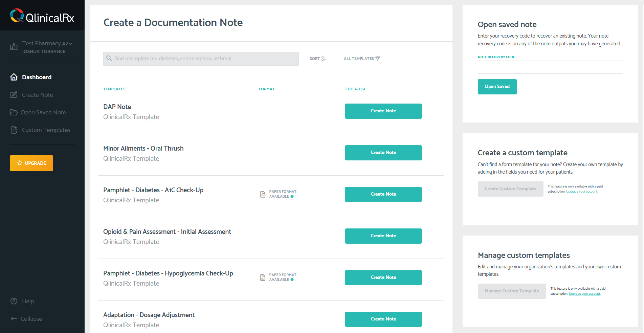Open Custom Templates in sidebar

46,130
